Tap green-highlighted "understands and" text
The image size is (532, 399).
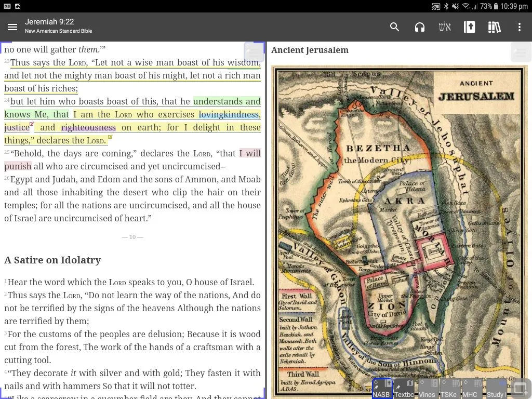coord(227,101)
